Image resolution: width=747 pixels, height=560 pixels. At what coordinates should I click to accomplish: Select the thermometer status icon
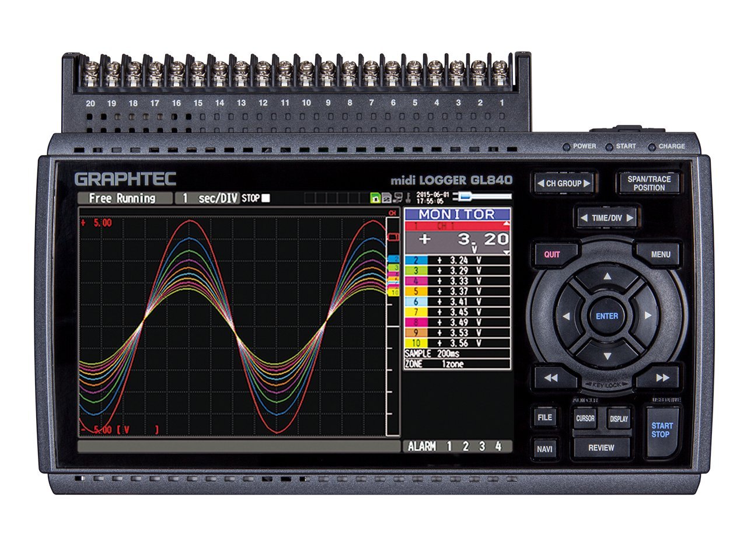pos(409,197)
